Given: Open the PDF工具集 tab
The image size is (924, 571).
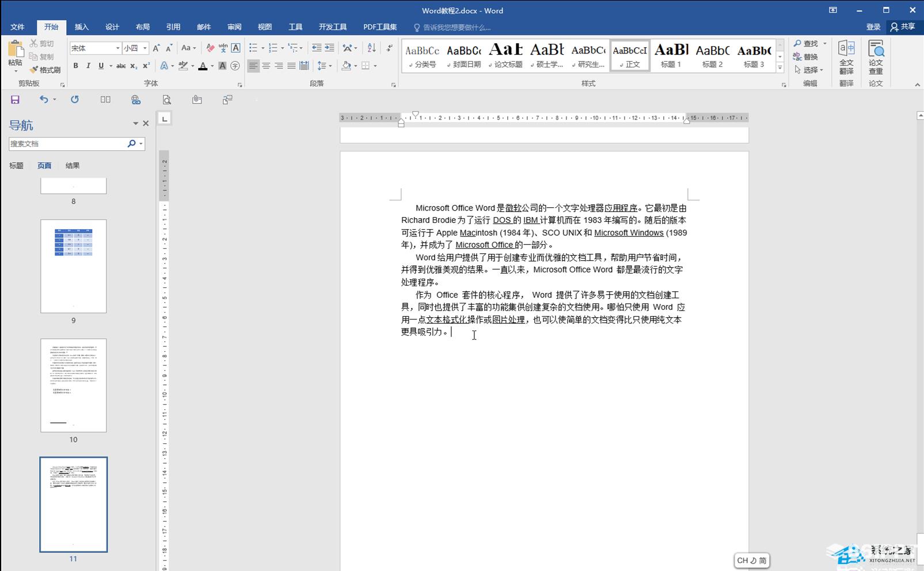Looking at the screenshot, I should point(380,27).
